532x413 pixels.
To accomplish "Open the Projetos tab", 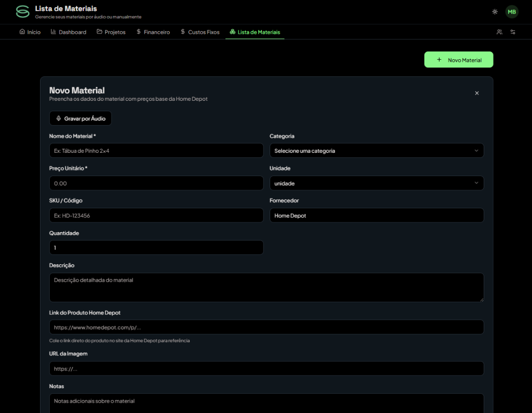I will click(x=111, y=32).
